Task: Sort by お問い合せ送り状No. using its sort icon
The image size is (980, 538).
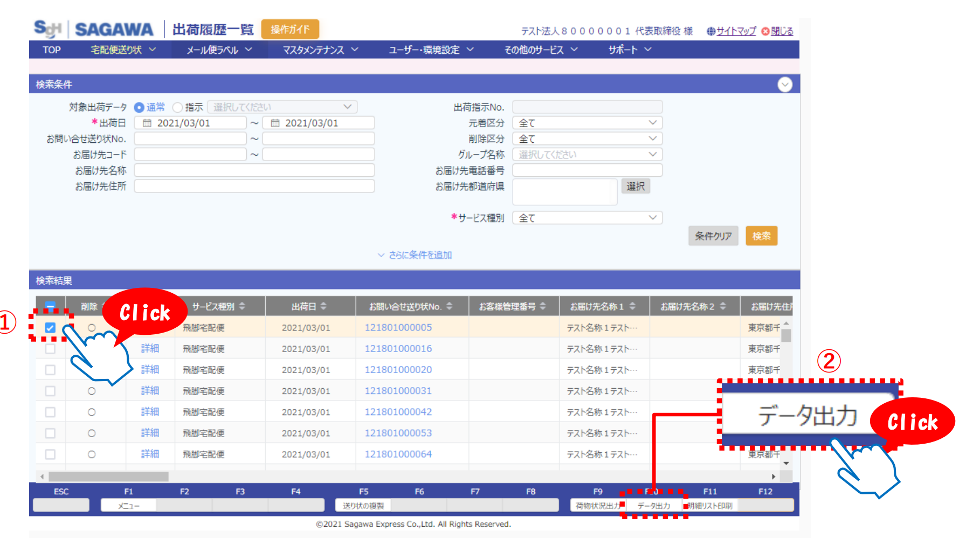Action: [449, 306]
